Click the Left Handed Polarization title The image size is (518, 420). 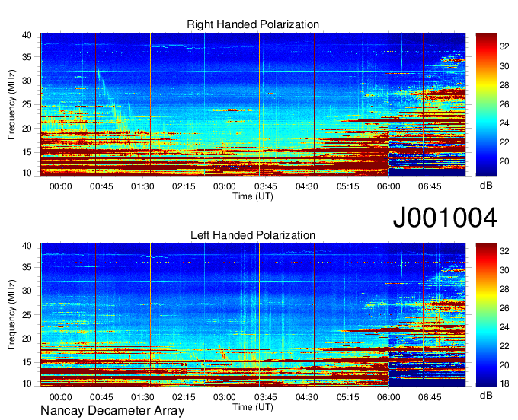[x=253, y=235]
